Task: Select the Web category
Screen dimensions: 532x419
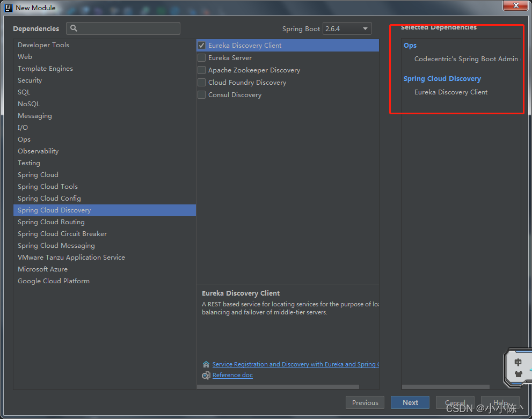Action: pos(105,57)
